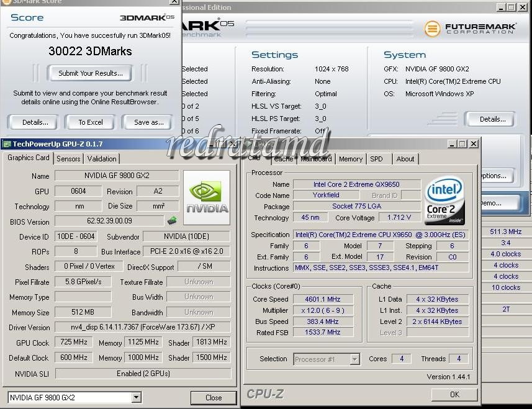Click the Driver Version field in GPU-Z

[143, 327]
